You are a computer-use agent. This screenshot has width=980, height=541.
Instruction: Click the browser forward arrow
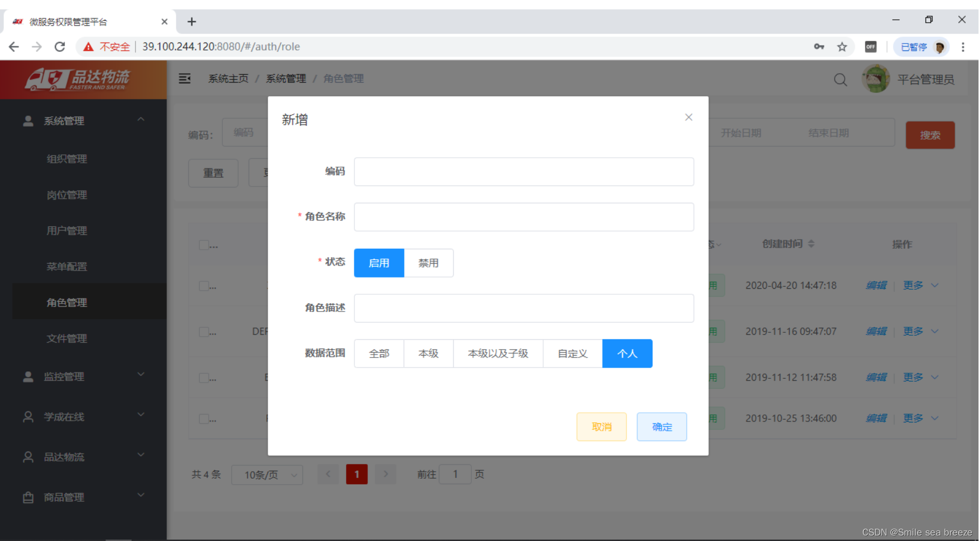(37, 46)
